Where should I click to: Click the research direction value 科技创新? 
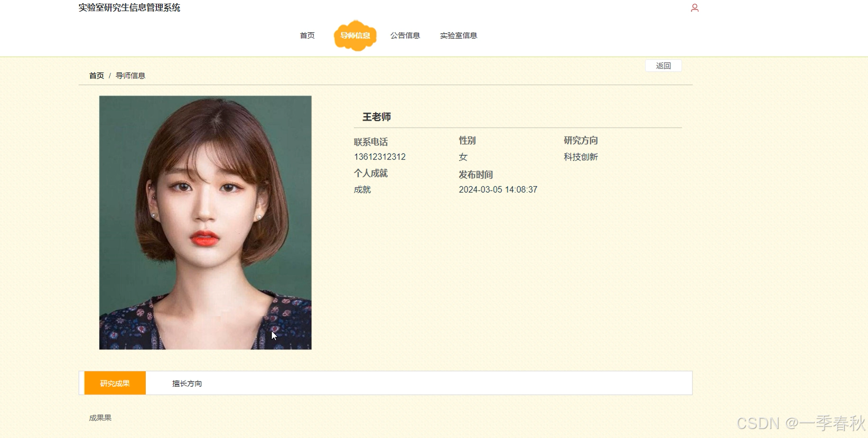581,157
